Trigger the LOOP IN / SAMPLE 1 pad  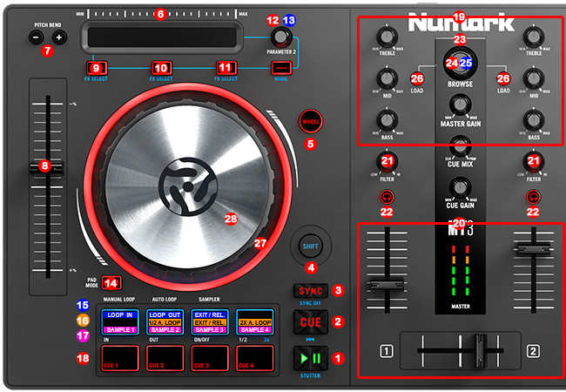pos(120,322)
